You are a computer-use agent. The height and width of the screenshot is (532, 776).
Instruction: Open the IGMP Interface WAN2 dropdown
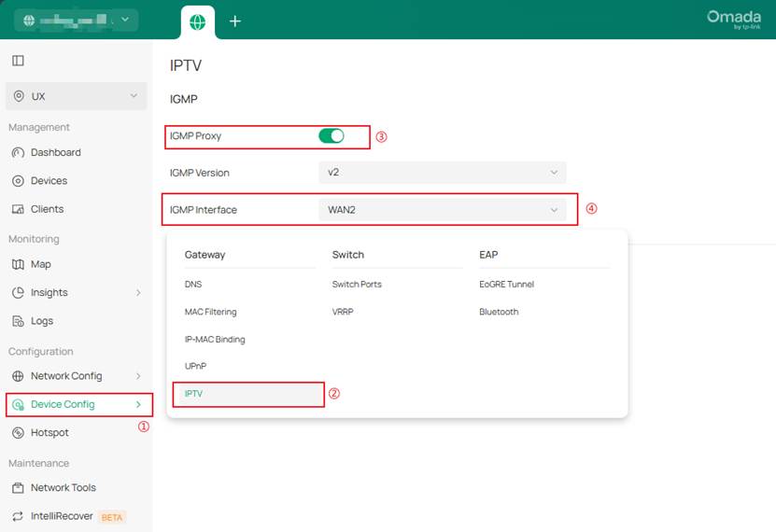pos(442,210)
